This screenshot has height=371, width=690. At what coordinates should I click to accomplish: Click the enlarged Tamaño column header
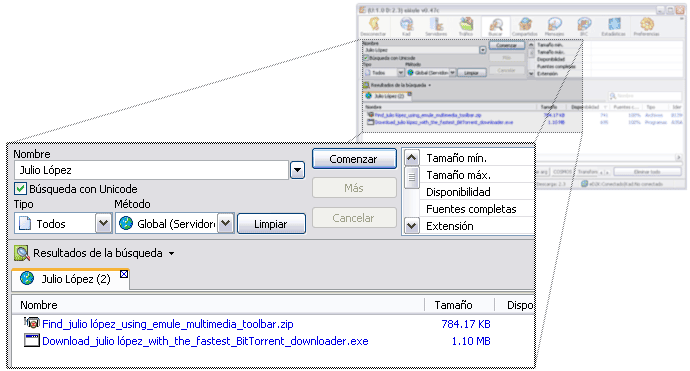point(459,305)
